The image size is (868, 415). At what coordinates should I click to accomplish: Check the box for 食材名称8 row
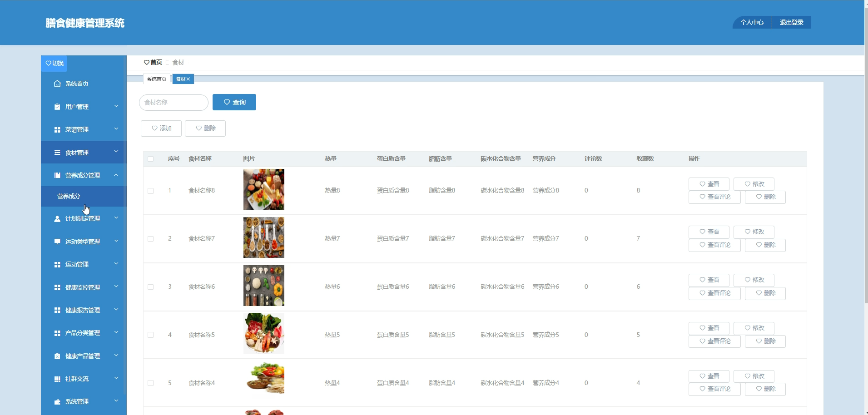pyautogui.click(x=150, y=191)
